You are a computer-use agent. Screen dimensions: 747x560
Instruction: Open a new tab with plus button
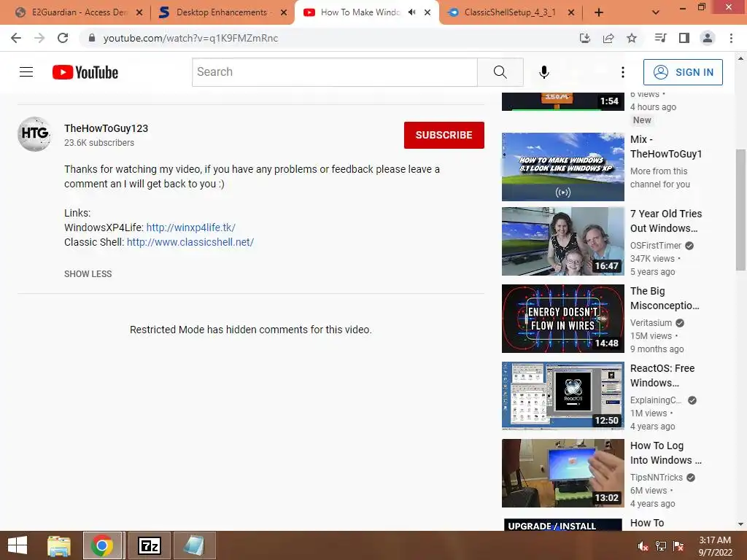click(x=599, y=12)
